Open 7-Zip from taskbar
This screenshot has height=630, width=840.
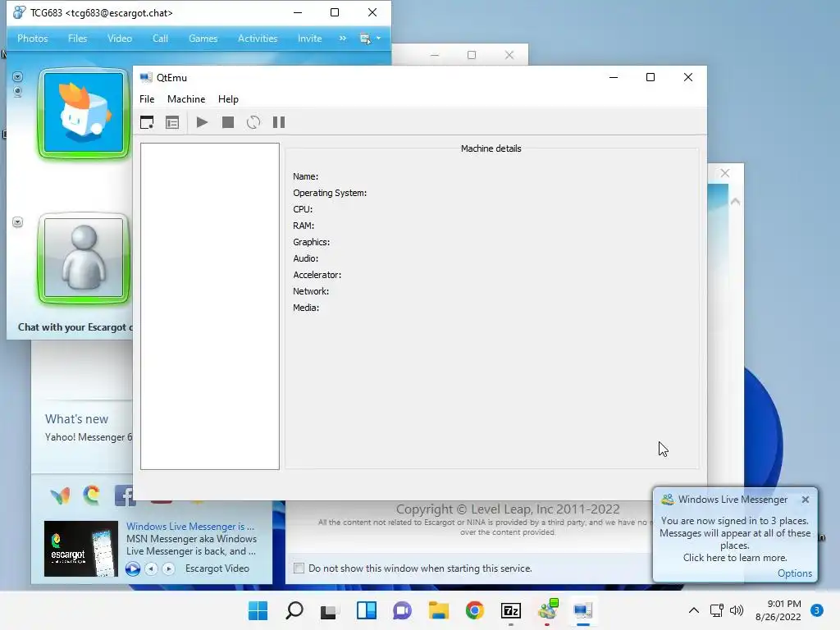click(x=511, y=610)
